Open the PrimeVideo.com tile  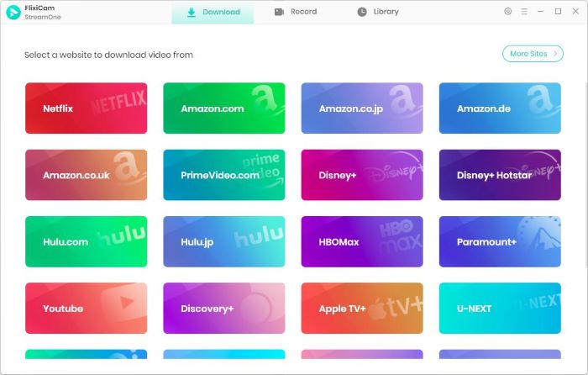(224, 175)
